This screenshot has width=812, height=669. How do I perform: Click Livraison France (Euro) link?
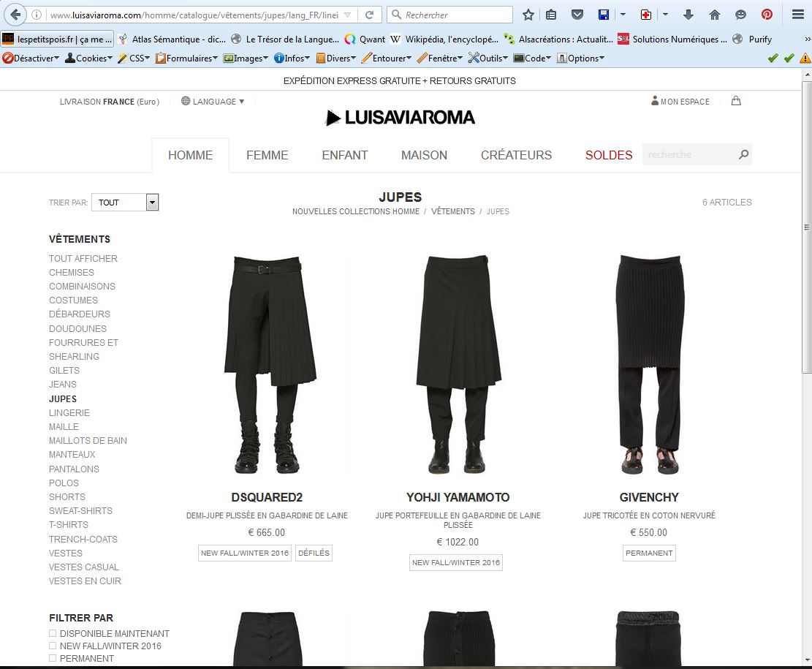point(110,102)
